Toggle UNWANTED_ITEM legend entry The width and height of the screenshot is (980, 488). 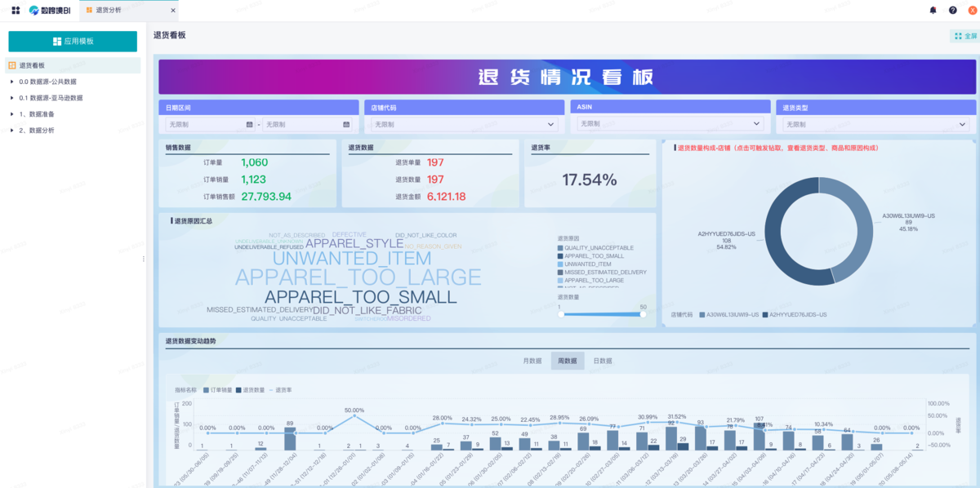pos(584,264)
